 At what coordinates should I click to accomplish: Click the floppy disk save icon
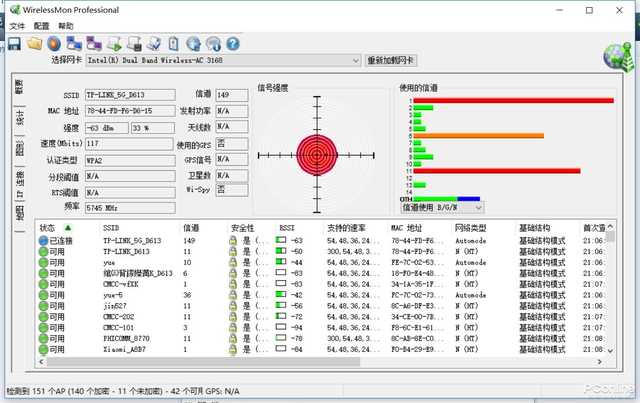click(x=14, y=44)
